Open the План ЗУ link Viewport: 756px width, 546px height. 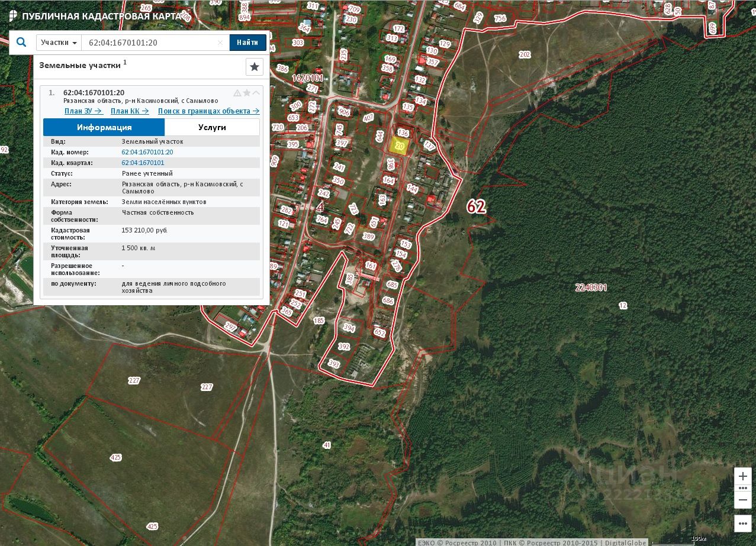tap(83, 111)
